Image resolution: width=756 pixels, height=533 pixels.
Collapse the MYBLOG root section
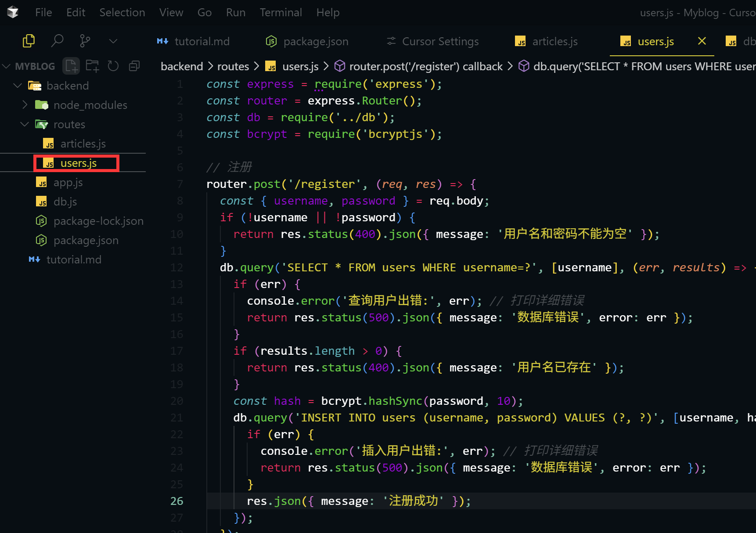[x=6, y=66]
